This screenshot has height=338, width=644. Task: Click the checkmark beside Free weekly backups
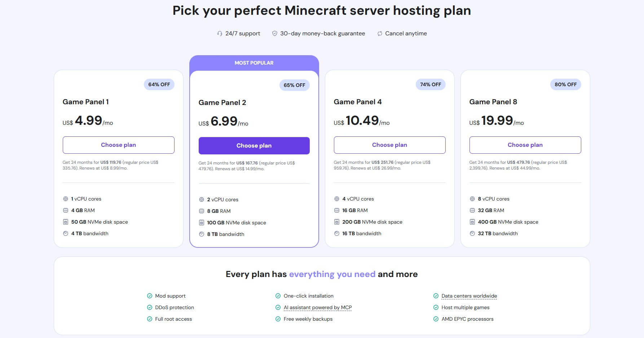point(278,319)
